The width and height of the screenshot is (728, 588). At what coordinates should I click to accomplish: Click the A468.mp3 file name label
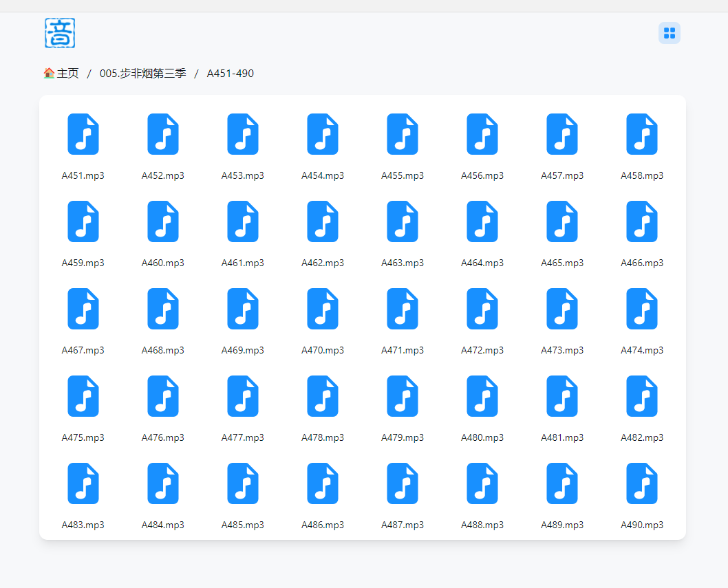point(163,350)
